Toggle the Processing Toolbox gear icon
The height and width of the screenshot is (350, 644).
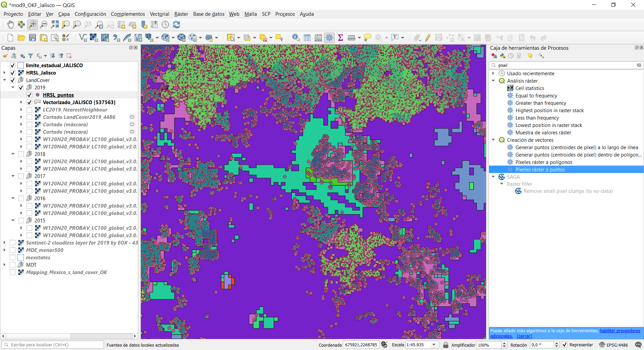click(329, 38)
